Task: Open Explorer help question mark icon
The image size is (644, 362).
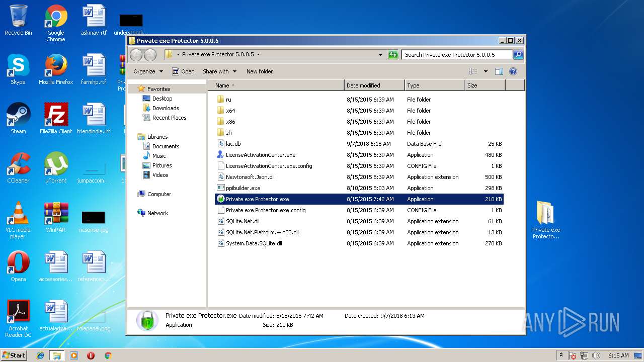Action: coord(513,71)
